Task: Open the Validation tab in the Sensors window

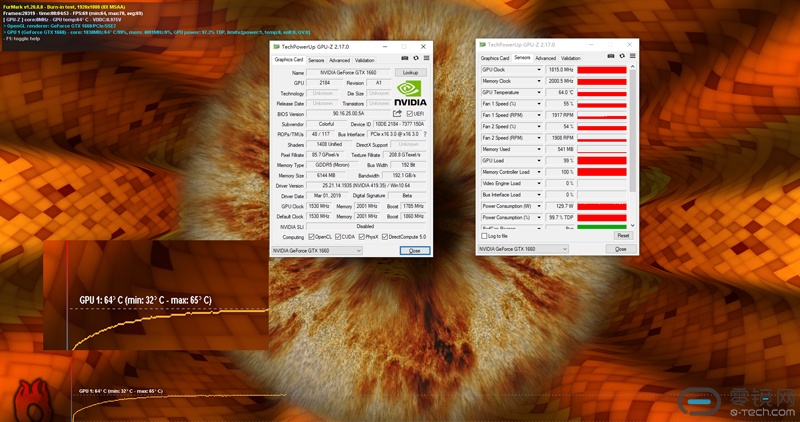Action: click(x=570, y=58)
